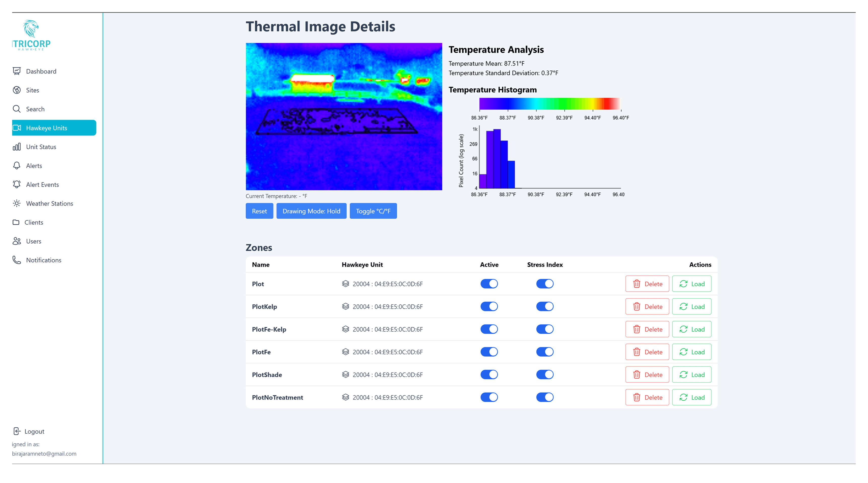Toggle Active switch for Plot zone
Screen dimensions: 868x483
(x=489, y=284)
